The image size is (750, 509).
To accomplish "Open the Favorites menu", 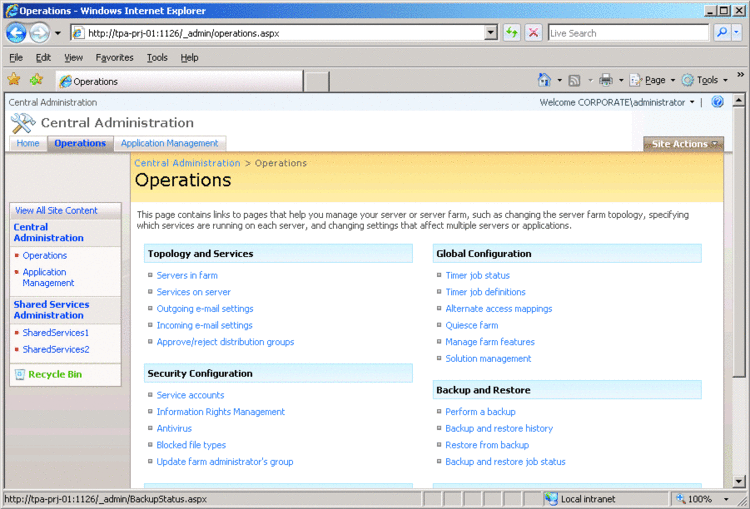I will 114,57.
